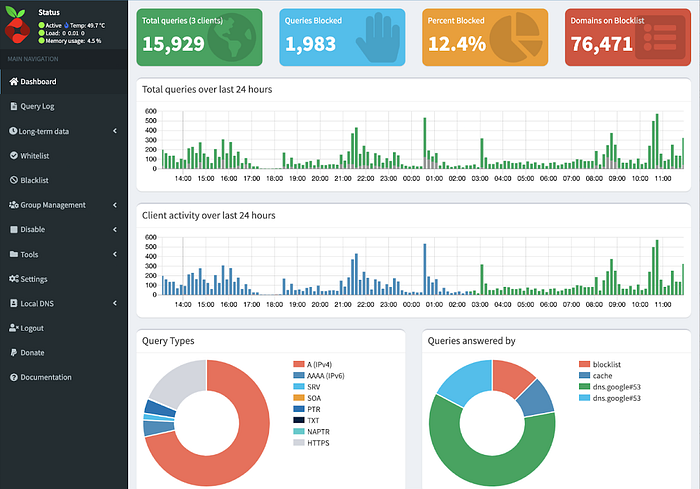
Task: Click the list icon in Domains on Blocklist card
Action: 660,38
